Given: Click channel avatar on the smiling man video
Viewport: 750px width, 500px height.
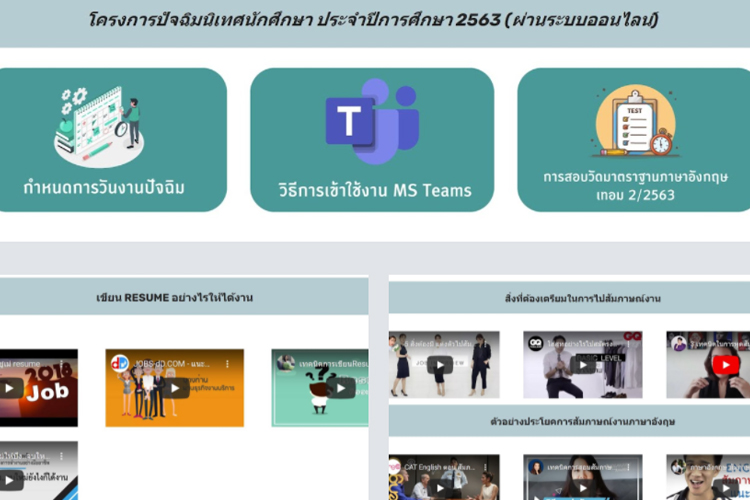Looking at the screenshot, I should coord(678,467).
